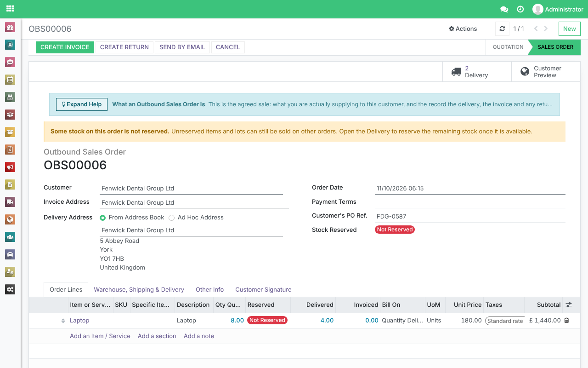
Task: Click Add an Item / Service link
Action: click(x=100, y=336)
